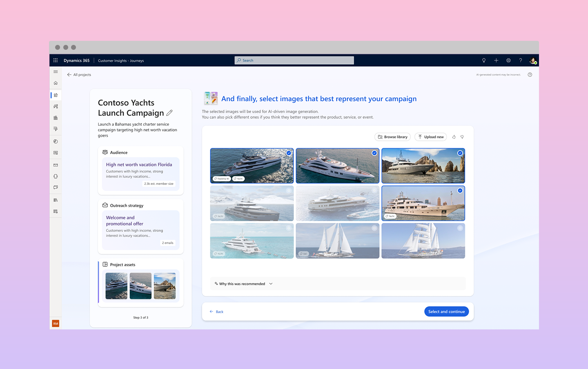The image size is (588, 369).
Task: Select the unchecked white sailboat image in the bottom-right
Action: click(460, 228)
